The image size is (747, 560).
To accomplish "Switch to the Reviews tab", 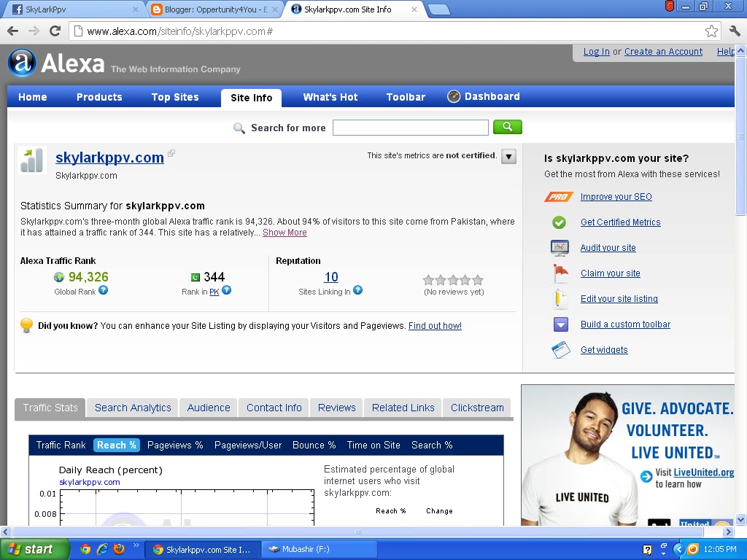I will pos(337,408).
